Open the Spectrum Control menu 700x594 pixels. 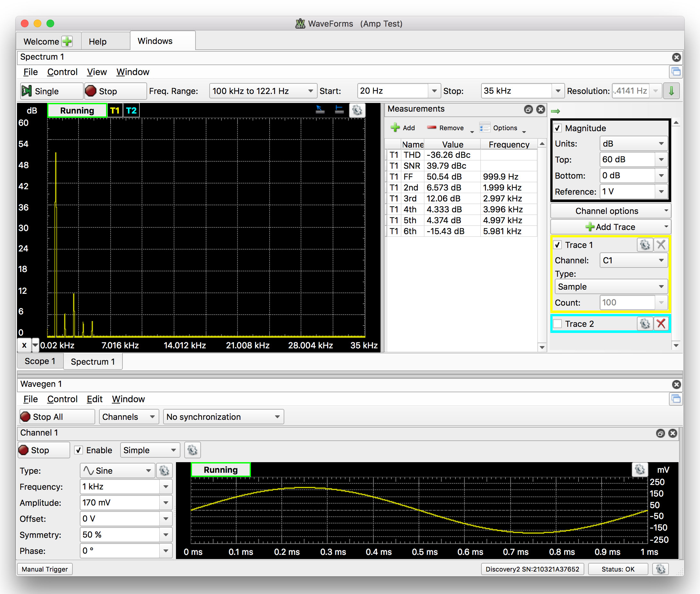coord(62,72)
